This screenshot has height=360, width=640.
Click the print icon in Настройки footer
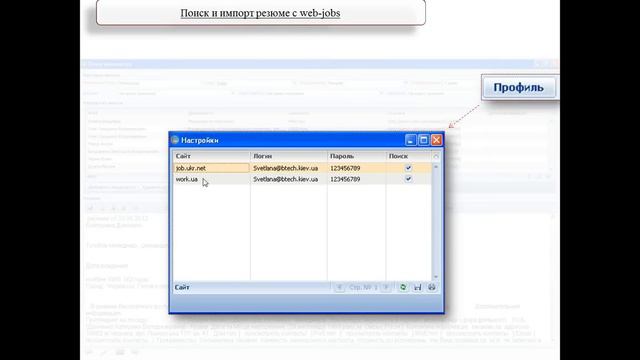[x=432, y=287]
